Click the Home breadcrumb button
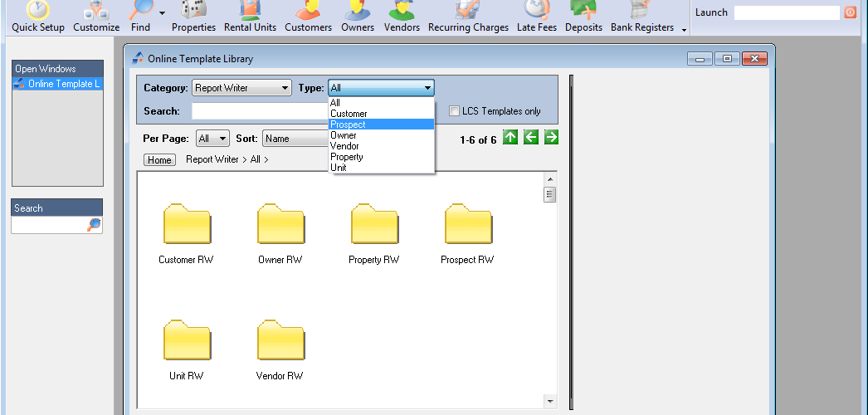 coord(159,160)
